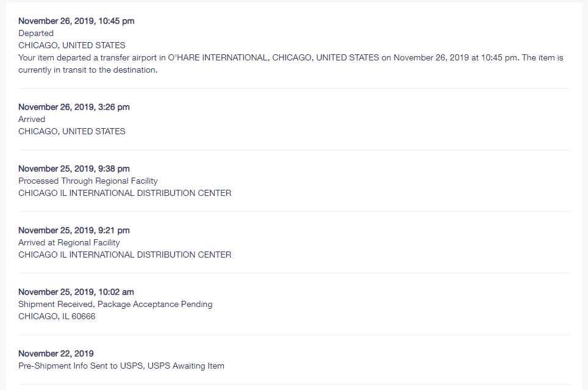This screenshot has width=588, height=390.
Task: Select Processed Through Regional Facility text
Action: (x=88, y=181)
